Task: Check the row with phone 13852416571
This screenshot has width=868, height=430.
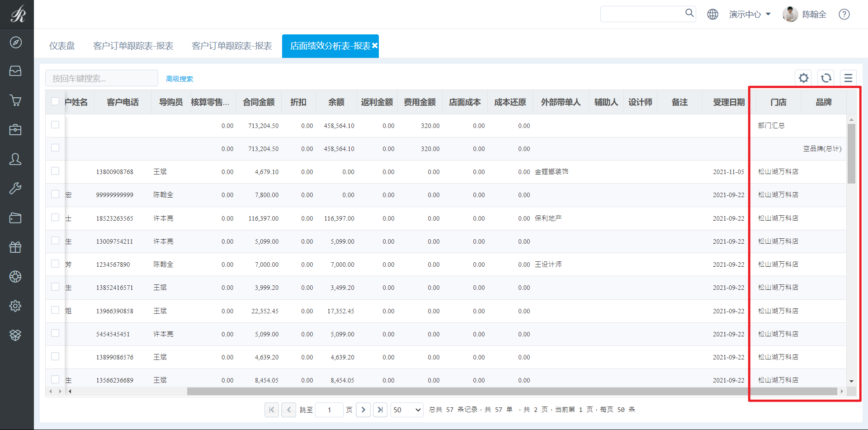Action: [55, 287]
